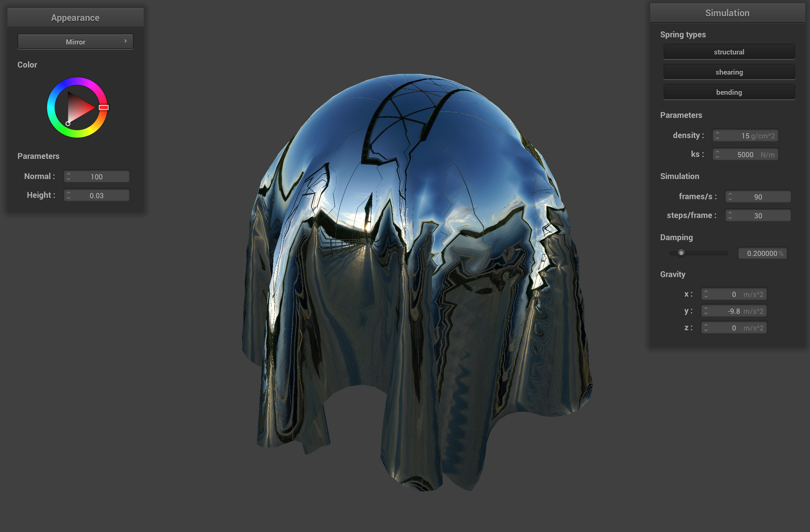Click the Color section label

coord(27,65)
